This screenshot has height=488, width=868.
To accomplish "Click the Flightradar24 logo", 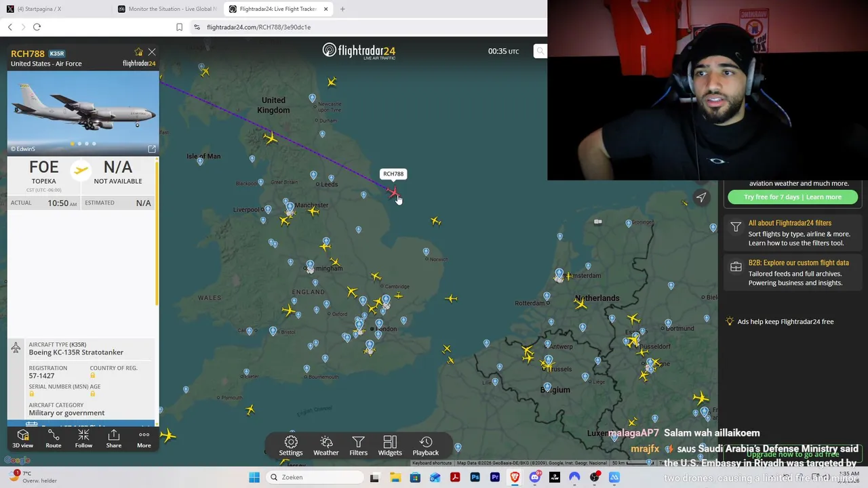I will tap(359, 51).
